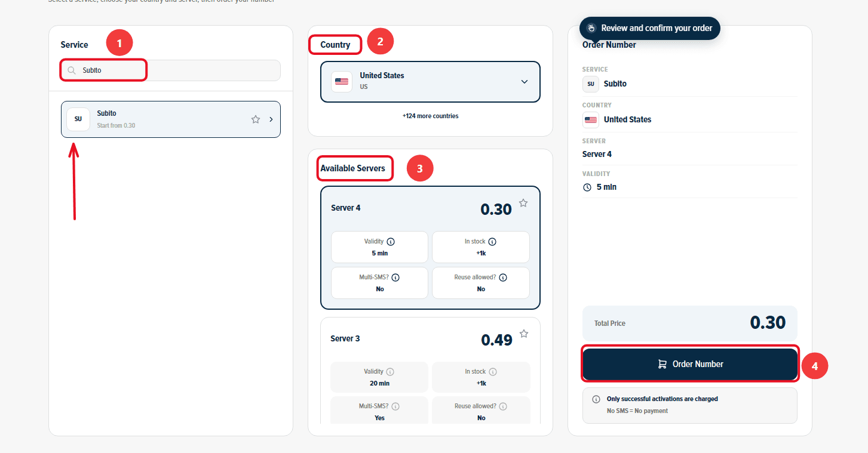Click info icon beside Only successful activations
Image resolution: width=868 pixels, height=453 pixels.
tap(596, 399)
